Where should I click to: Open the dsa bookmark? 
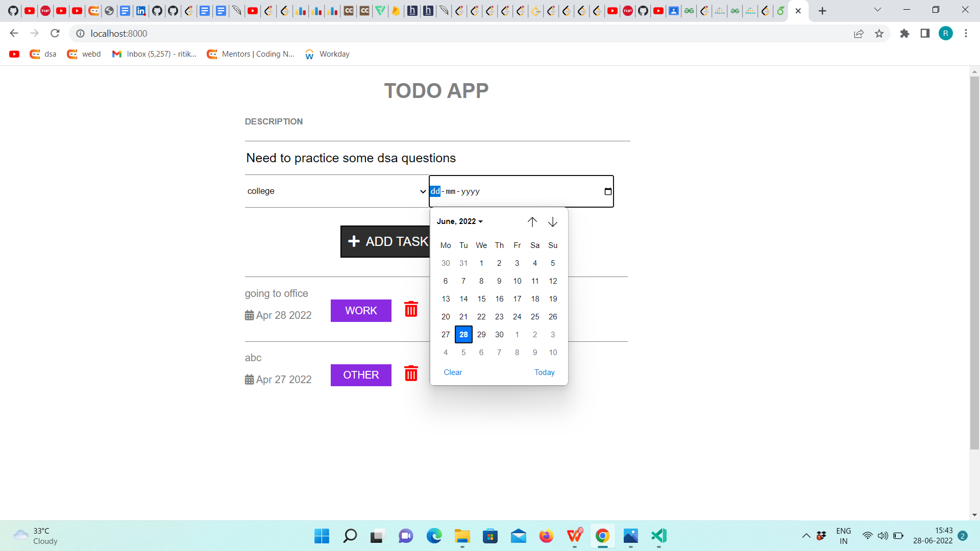click(43, 54)
